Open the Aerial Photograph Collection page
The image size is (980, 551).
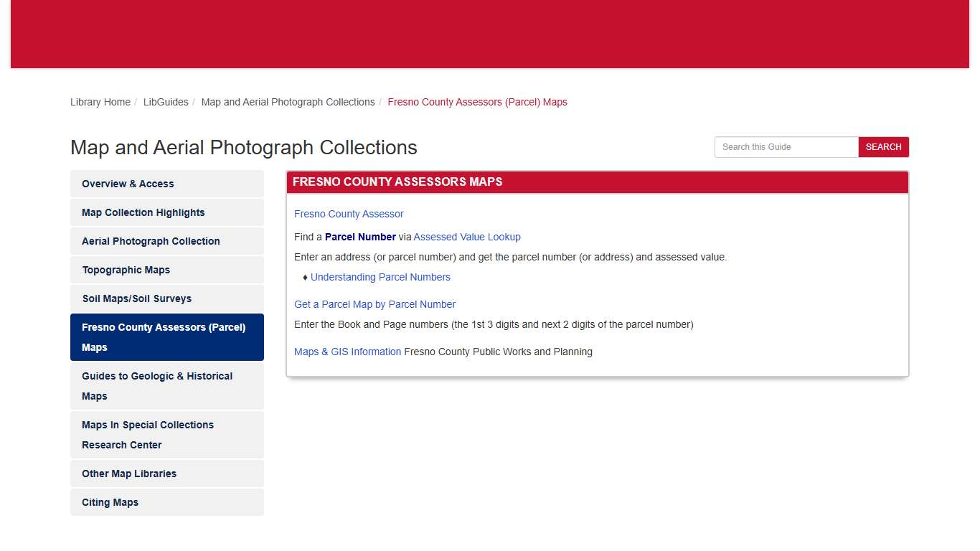tap(151, 241)
